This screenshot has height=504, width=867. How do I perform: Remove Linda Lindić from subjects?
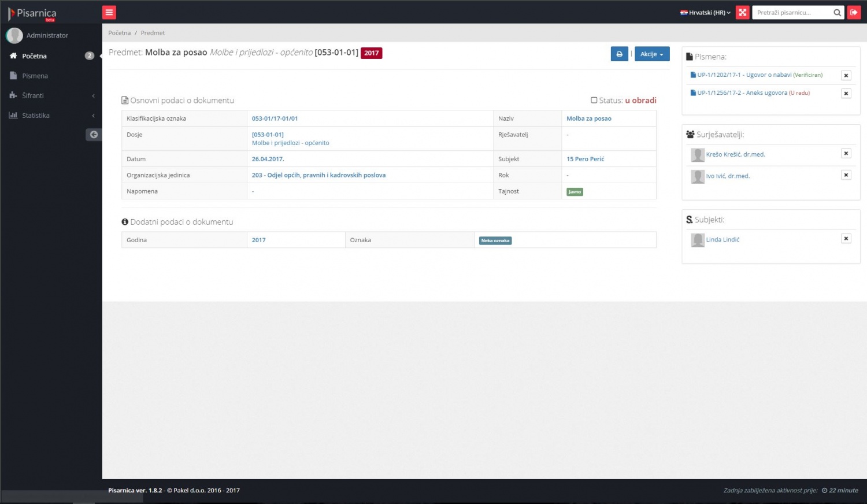[846, 238]
